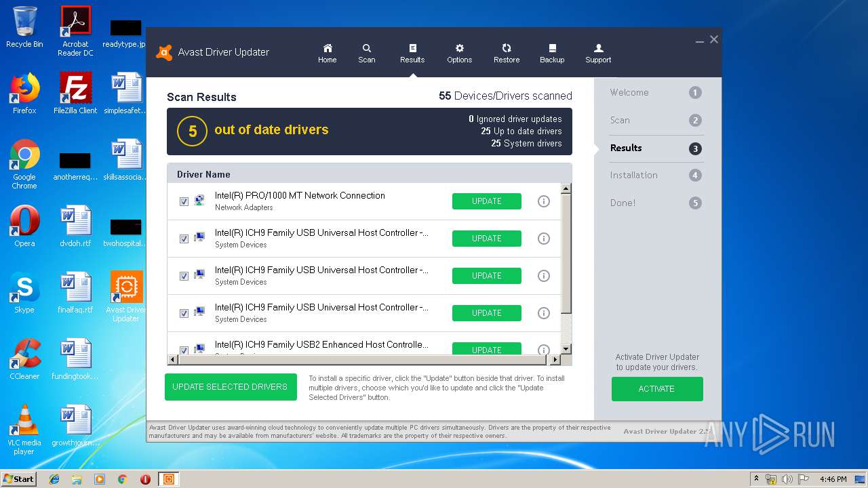Screen dimensions: 868x488
Task: Go to Scan step 2 in sidebar
Action: [656, 121]
